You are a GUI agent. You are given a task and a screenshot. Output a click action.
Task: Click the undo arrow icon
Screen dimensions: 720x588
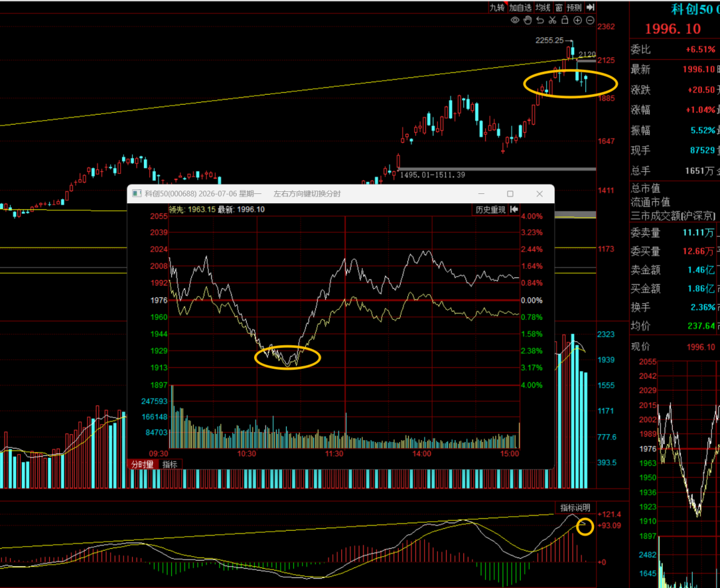(540, 20)
